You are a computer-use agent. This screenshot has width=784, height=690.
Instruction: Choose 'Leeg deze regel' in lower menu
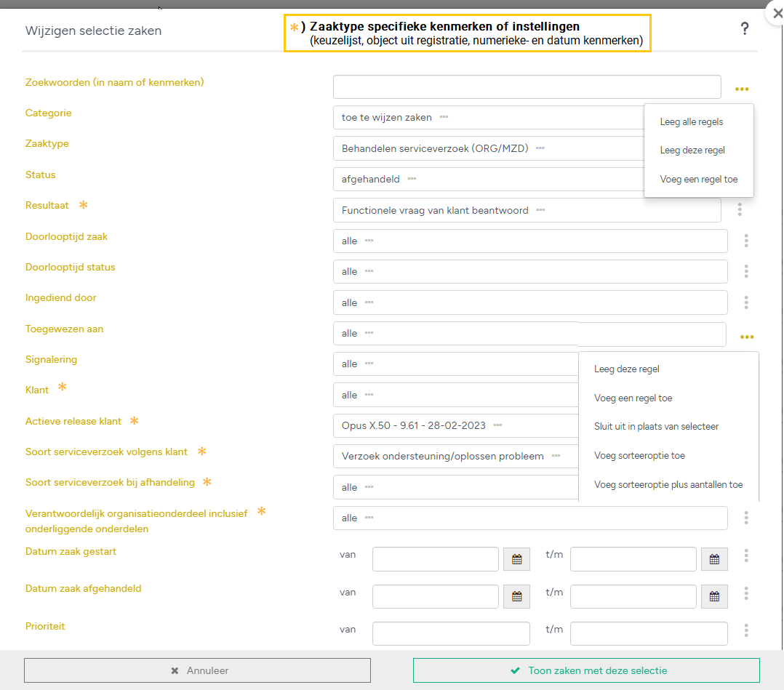(626, 369)
